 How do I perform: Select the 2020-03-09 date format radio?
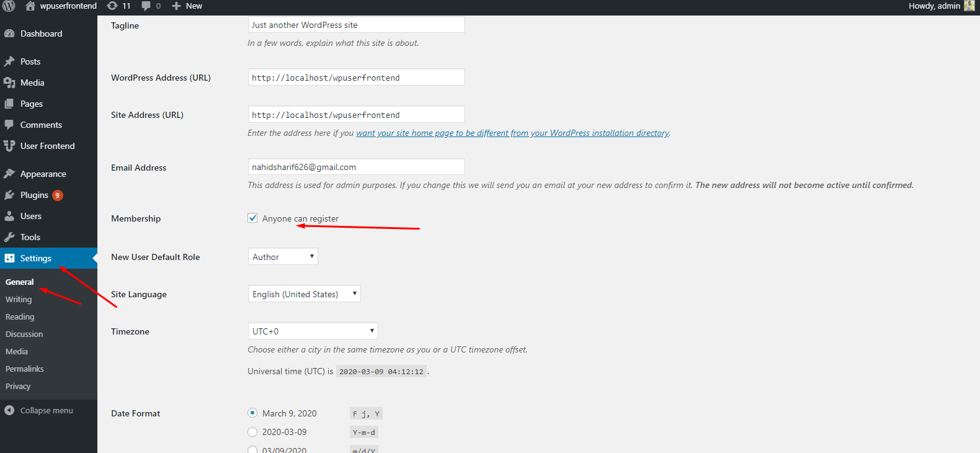pyautogui.click(x=252, y=432)
